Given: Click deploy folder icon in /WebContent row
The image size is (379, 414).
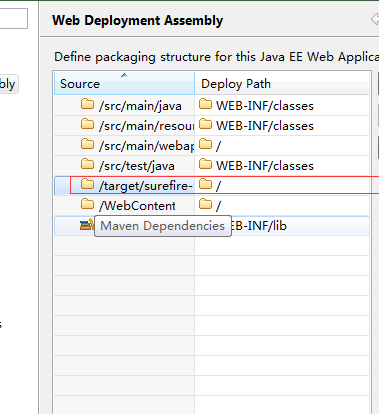Looking at the screenshot, I should 205,204.
